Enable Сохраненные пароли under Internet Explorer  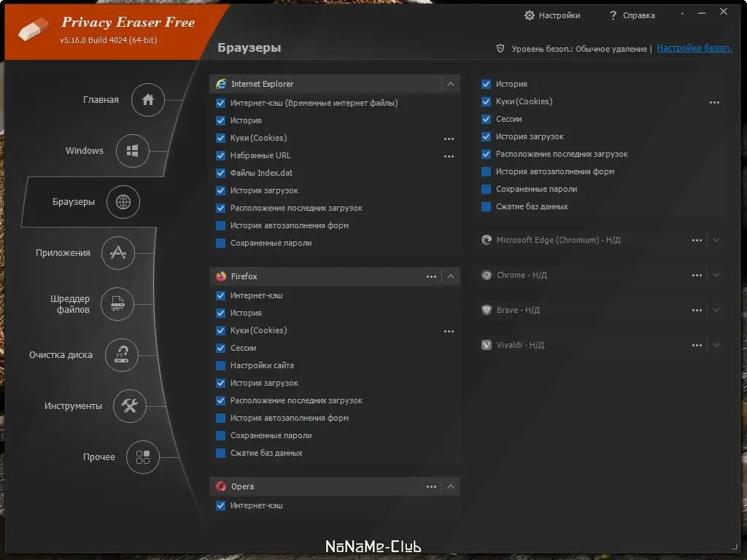tap(221, 243)
